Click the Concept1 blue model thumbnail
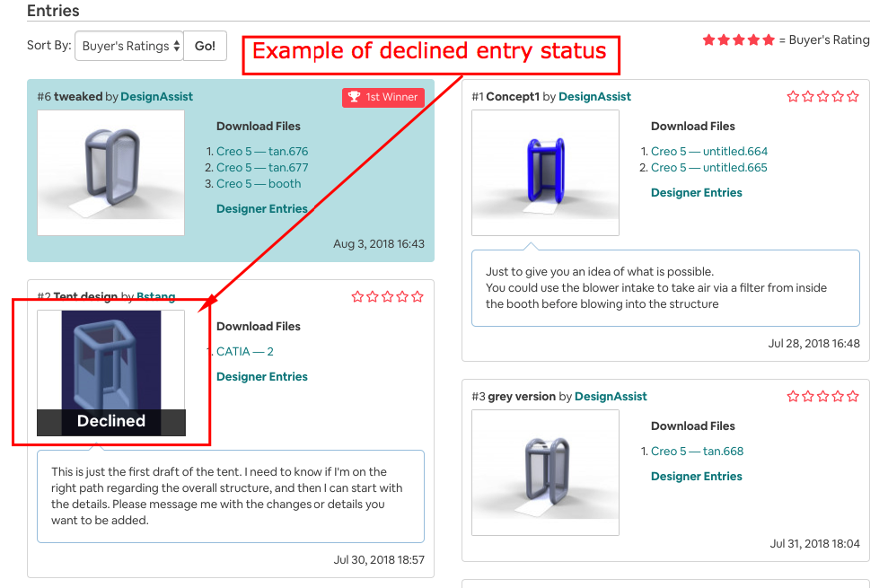 [545, 173]
